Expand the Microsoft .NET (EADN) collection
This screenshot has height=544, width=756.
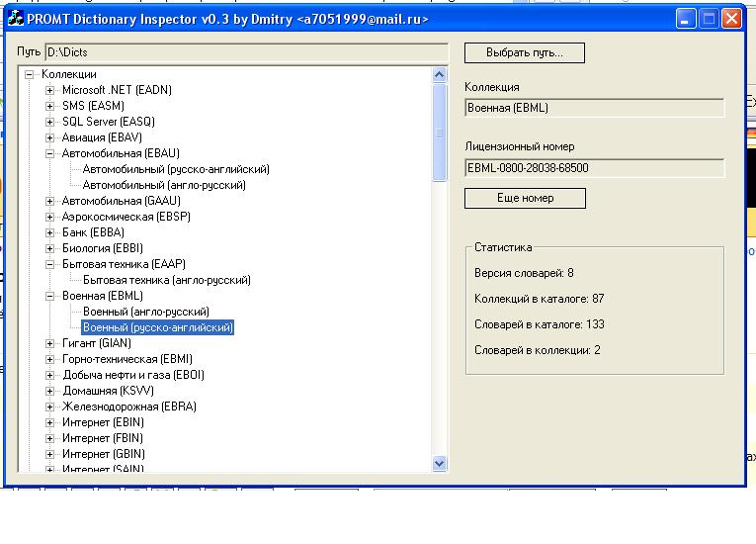coord(49,90)
